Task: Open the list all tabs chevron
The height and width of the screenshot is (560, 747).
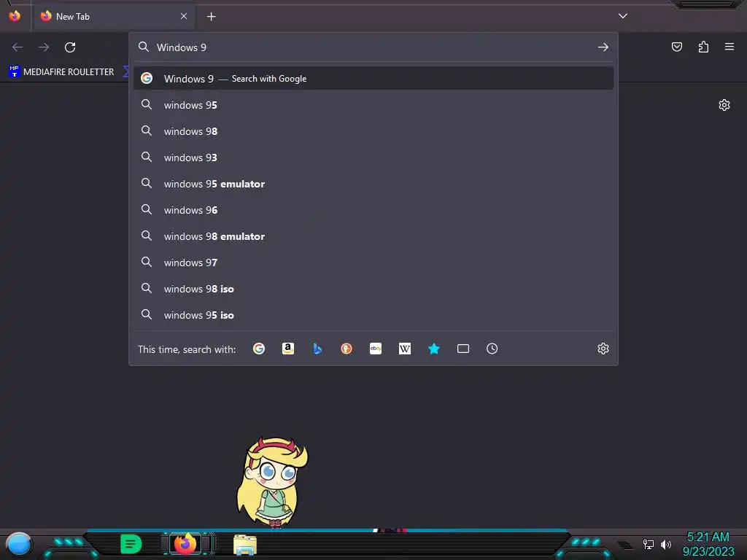Action: 623,16
